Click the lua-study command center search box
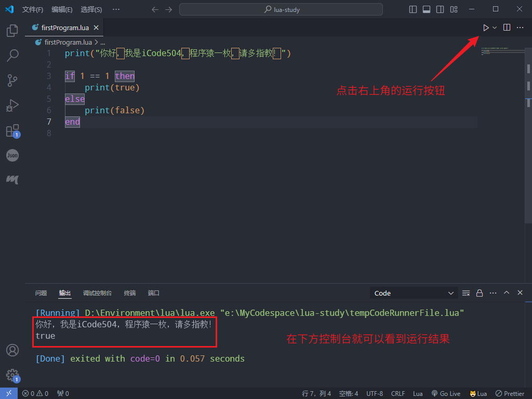Image resolution: width=532 pixels, height=399 pixels. [281, 9]
